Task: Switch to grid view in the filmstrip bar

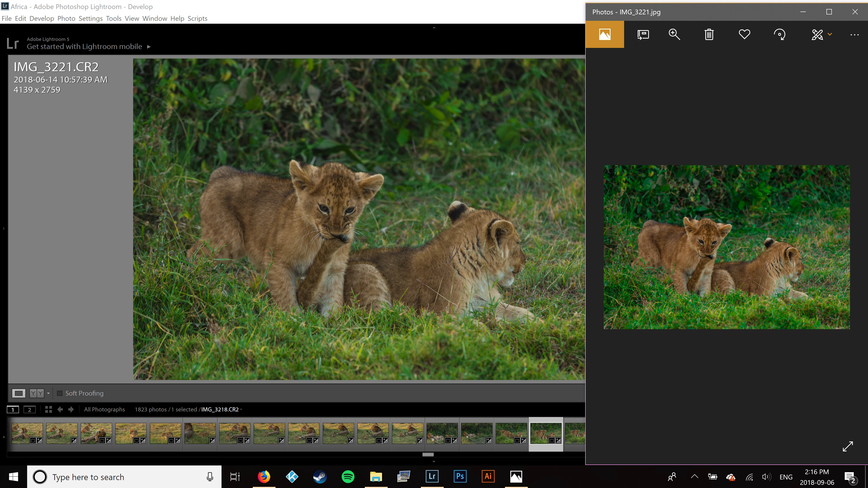Action: coord(49,409)
